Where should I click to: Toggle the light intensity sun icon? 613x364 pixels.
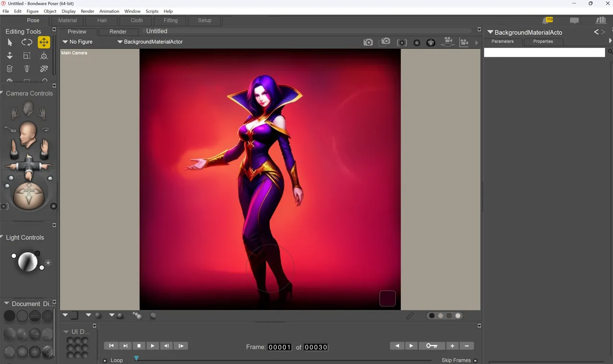pos(48,263)
